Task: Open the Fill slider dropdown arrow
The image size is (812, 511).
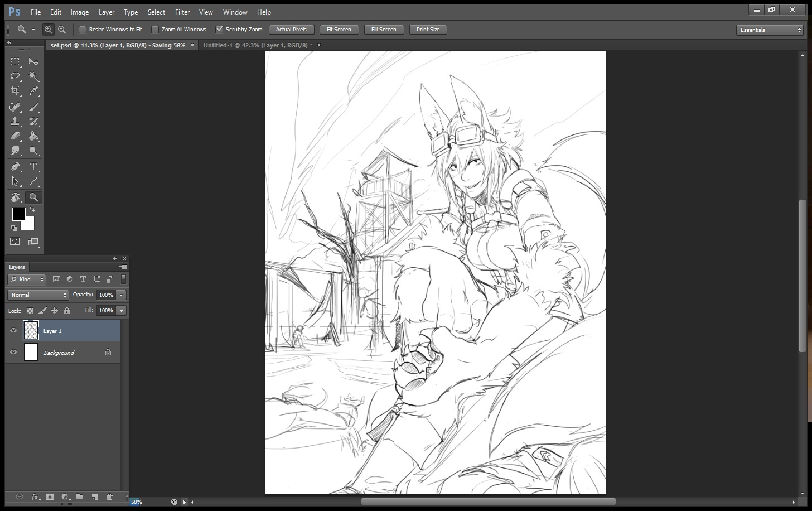Action: tap(122, 311)
